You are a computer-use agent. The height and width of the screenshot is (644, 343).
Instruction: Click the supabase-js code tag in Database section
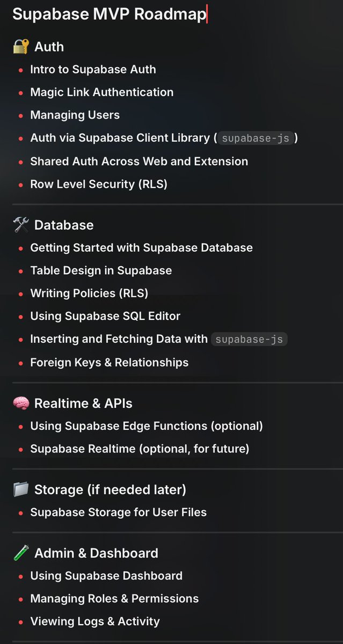point(250,339)
